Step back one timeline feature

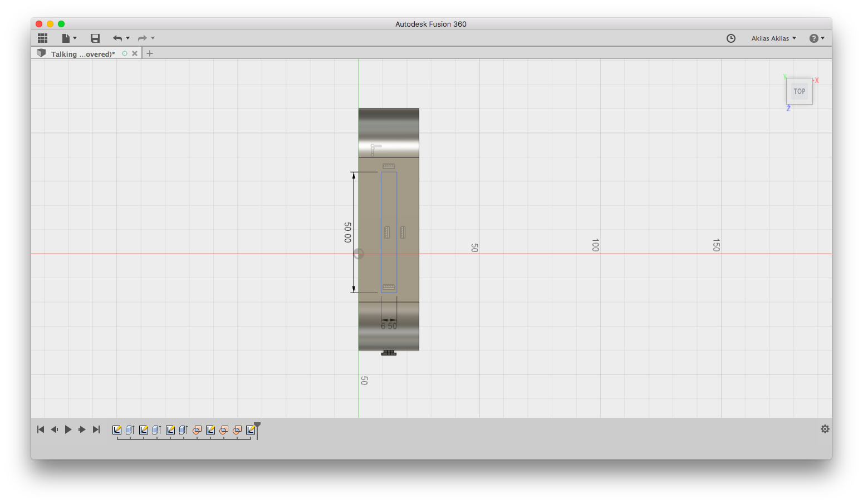54,429
